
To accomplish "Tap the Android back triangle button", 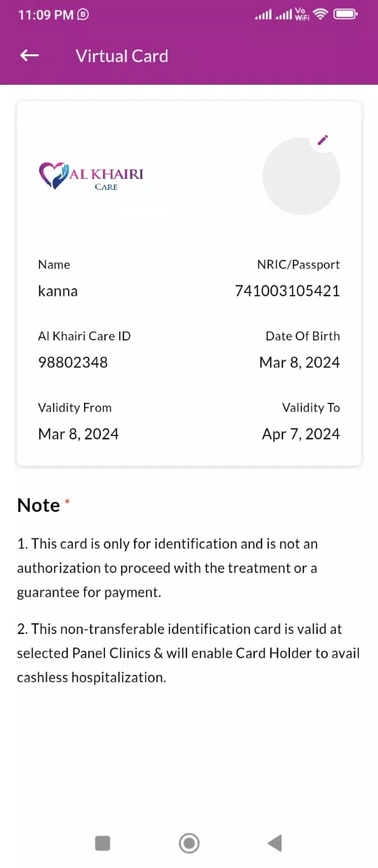I will 274,843.
